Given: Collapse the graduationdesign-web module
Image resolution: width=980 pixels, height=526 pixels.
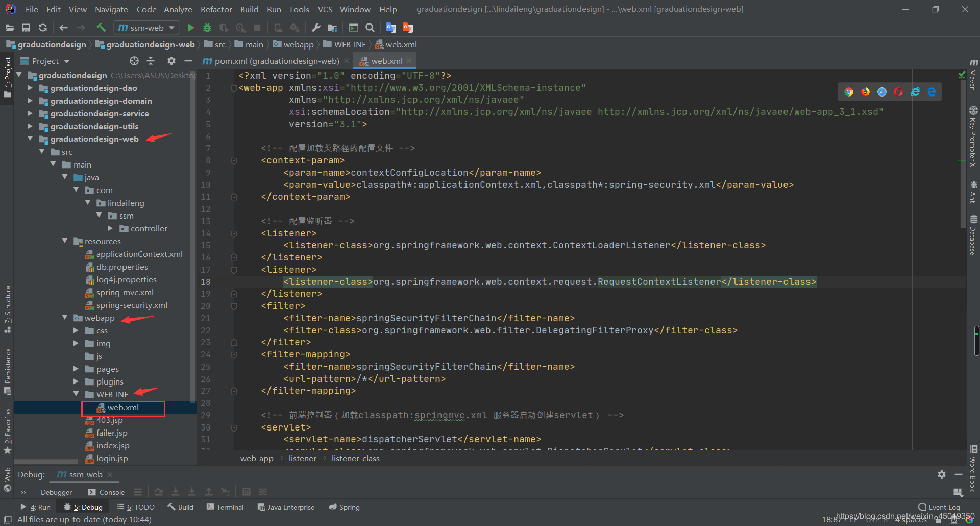Looking at the screenshot, I should [x=30, y=139].
